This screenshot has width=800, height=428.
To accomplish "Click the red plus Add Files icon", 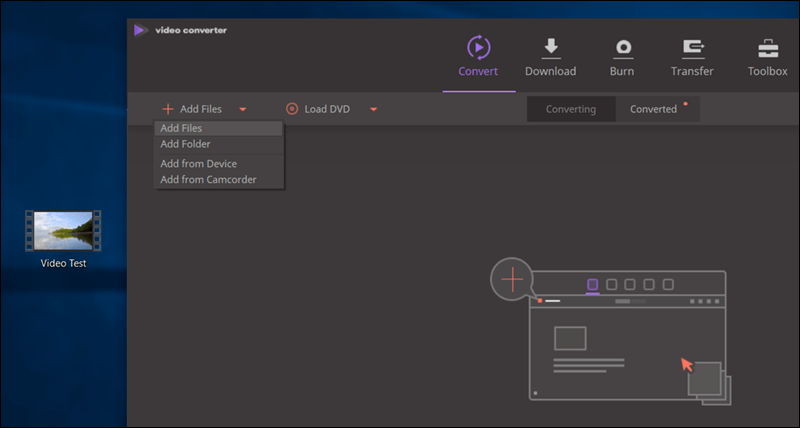I will pyautogui.click(x=168, y=109).
